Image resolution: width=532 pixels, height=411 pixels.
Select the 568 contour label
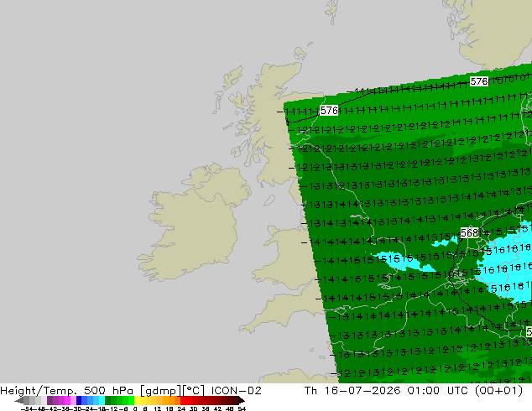(x=470, y=232)
